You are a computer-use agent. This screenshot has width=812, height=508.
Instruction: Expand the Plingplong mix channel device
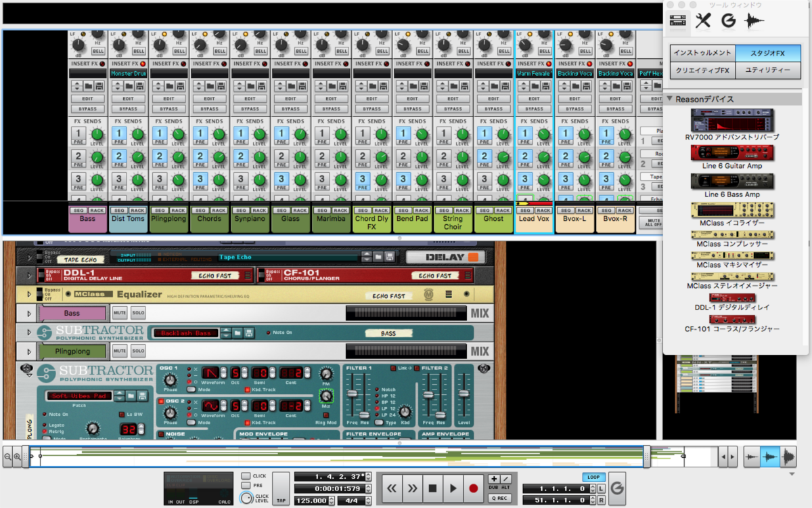(28, 352)
